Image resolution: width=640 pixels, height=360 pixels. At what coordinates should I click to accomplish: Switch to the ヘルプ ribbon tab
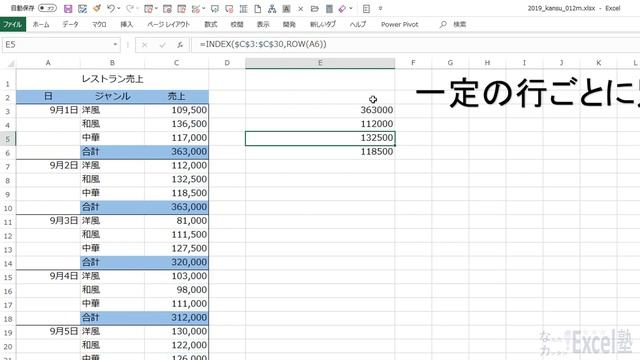coord(358,24)
